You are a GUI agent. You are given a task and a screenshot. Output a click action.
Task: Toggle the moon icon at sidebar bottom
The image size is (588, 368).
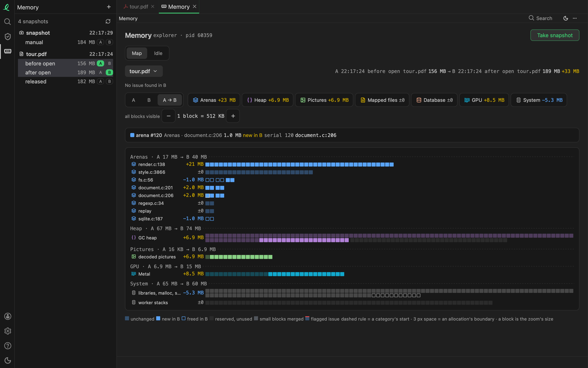8,360
